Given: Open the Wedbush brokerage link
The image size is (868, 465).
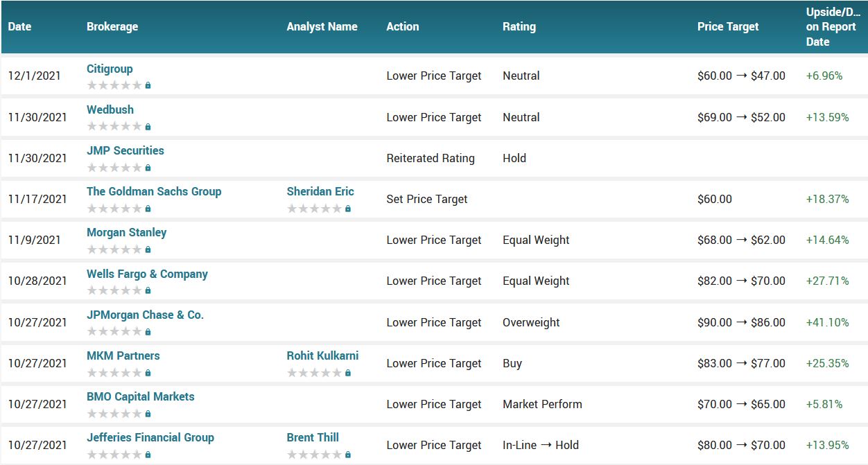Looking at the screenshot, I should 110,109.
